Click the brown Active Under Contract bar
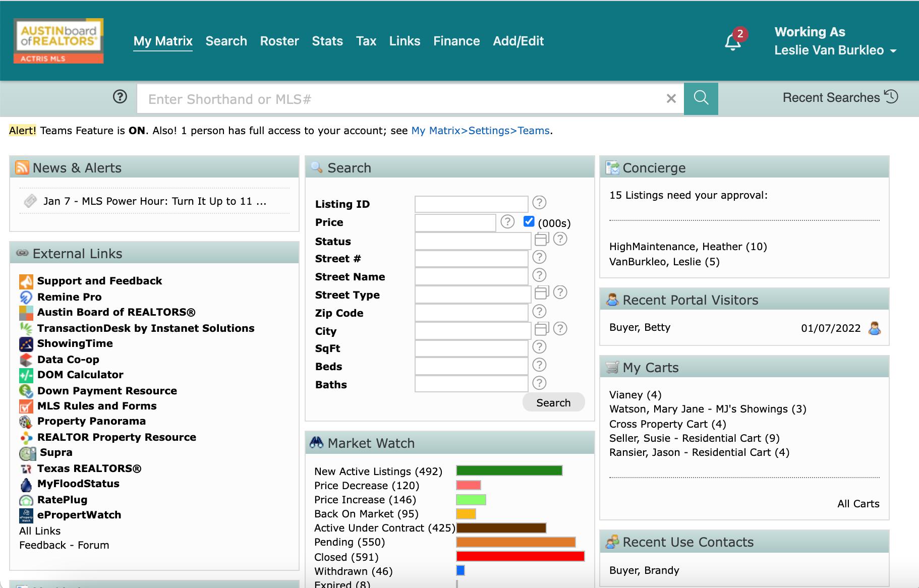 click(501, 528)
